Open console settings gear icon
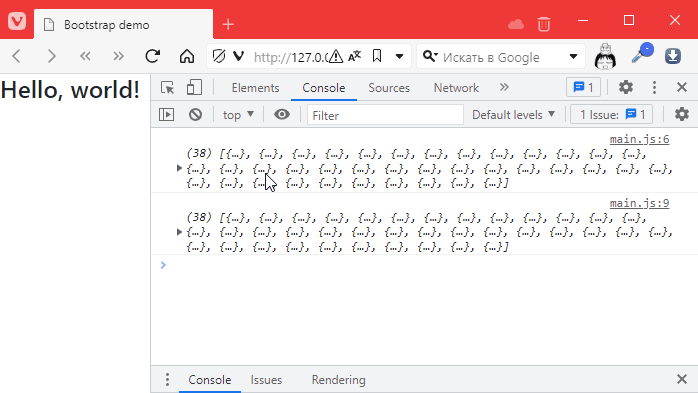 coord(682,114)
